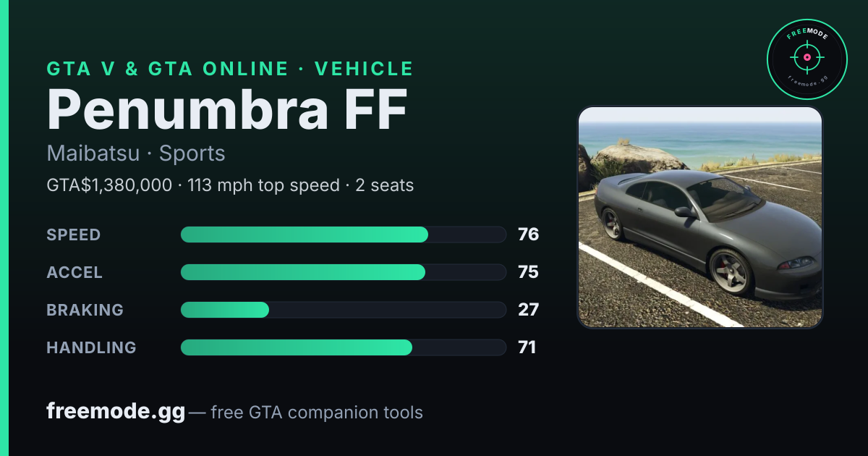
Task: Click the BRAKING label
Action: [x=85, y=310]
